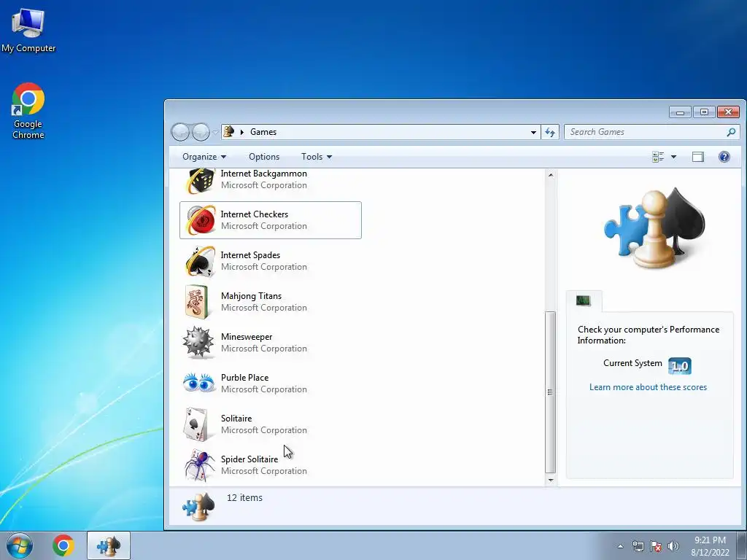Click the vertical scrollbar thumb

coord(550,392)
